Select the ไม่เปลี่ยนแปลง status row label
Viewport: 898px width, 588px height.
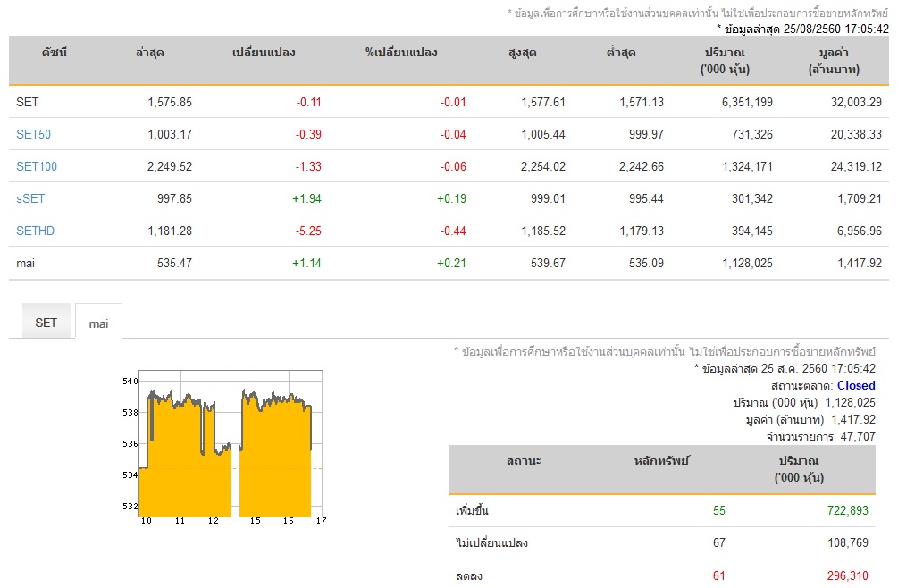click(491, 542)
